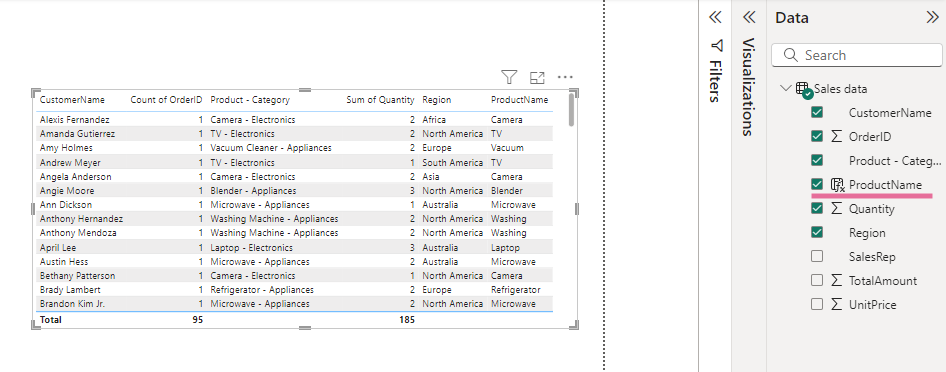Sort by the ProductName column header
The width and height of the screenshot is (946, 372).
(x=519, y=99)
